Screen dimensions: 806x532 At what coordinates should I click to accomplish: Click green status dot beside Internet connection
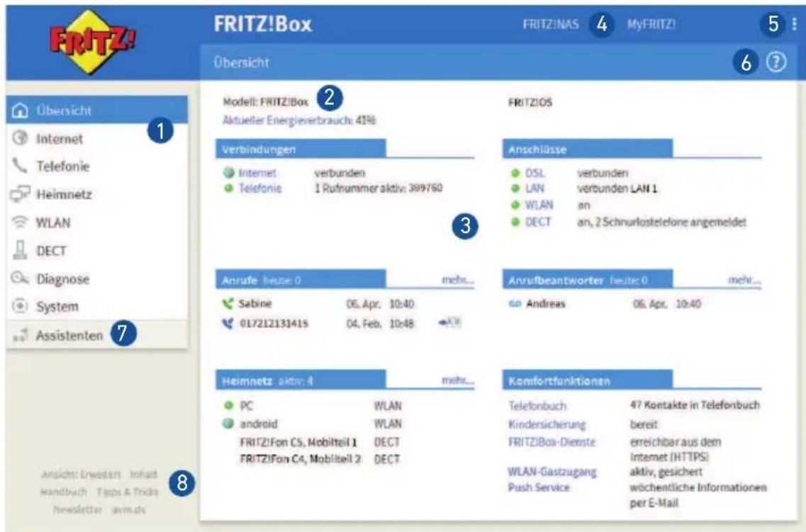click(x=229, y=173)
